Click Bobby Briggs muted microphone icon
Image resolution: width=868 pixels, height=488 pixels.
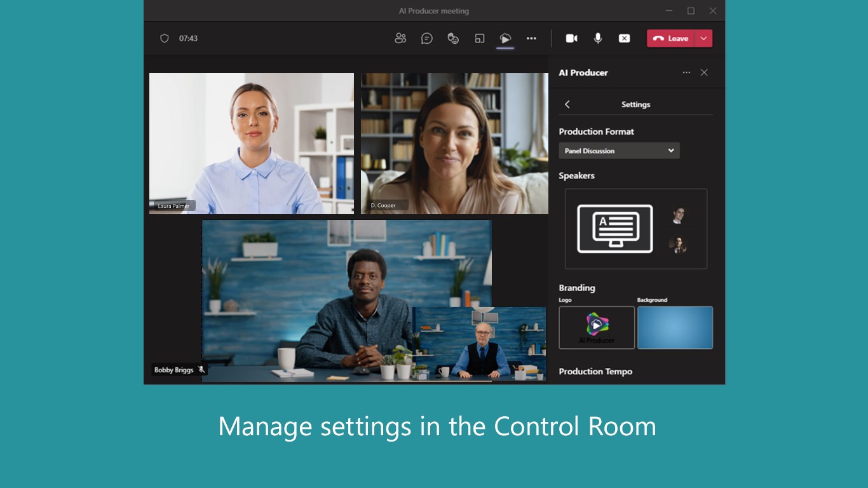tap(201, 370)
